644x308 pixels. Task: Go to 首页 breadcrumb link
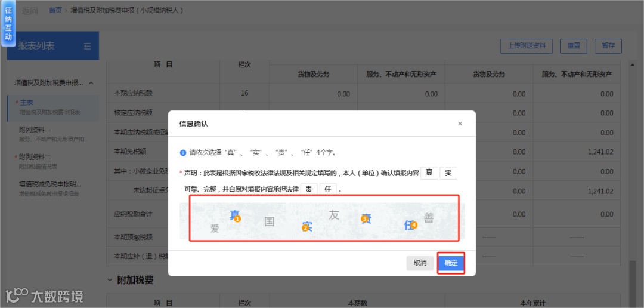[x=55, y=10]
